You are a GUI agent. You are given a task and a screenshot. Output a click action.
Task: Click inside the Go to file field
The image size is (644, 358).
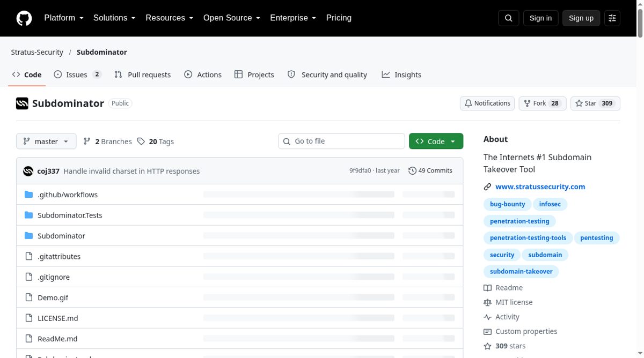click(341, 141)
